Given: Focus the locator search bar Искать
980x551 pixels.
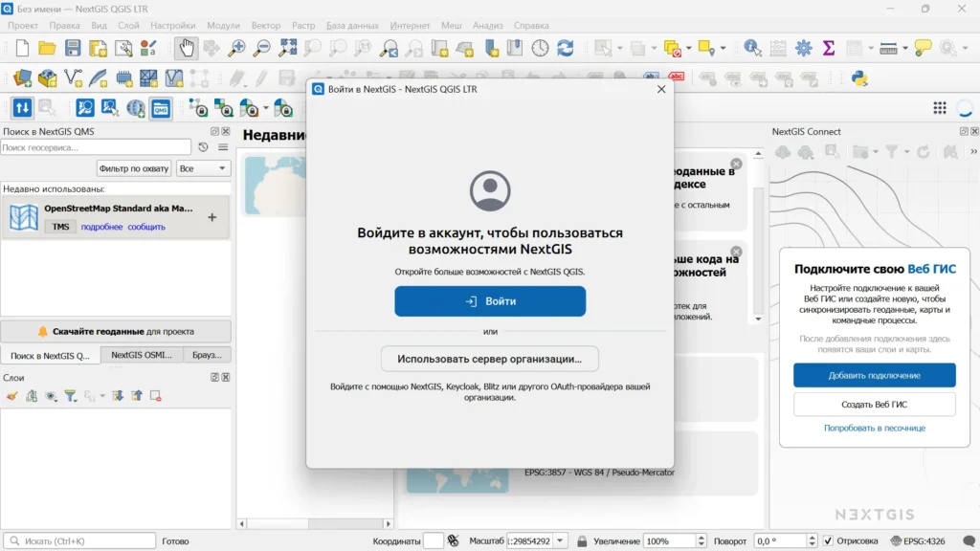Looking at the screenshot, I should pyautogui.click(x=79, y=541).
